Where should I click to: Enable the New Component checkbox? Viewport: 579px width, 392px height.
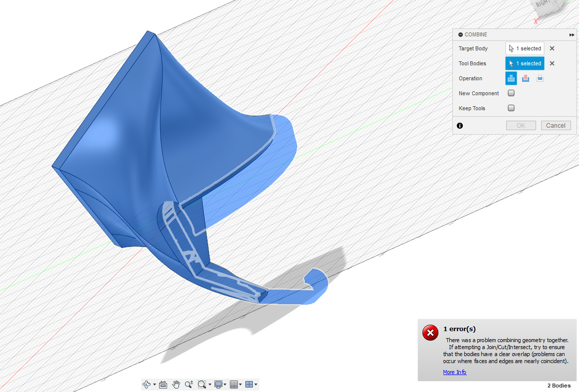(511, 93)
